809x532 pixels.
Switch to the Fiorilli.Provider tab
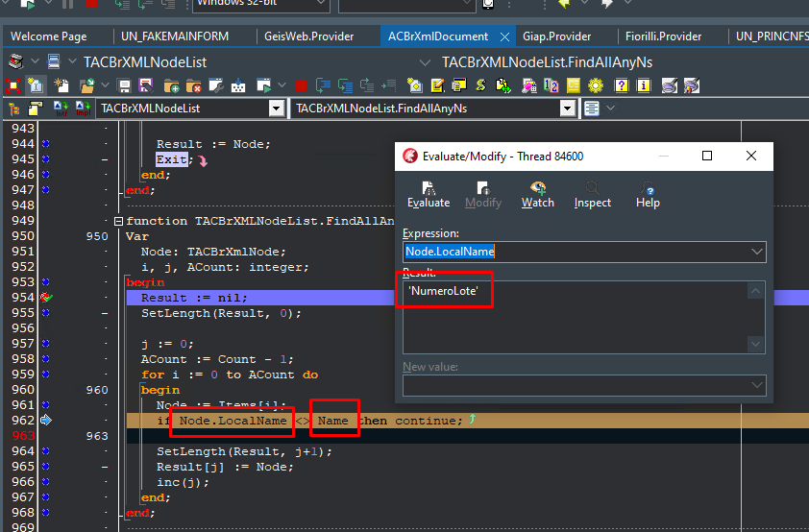663,36
